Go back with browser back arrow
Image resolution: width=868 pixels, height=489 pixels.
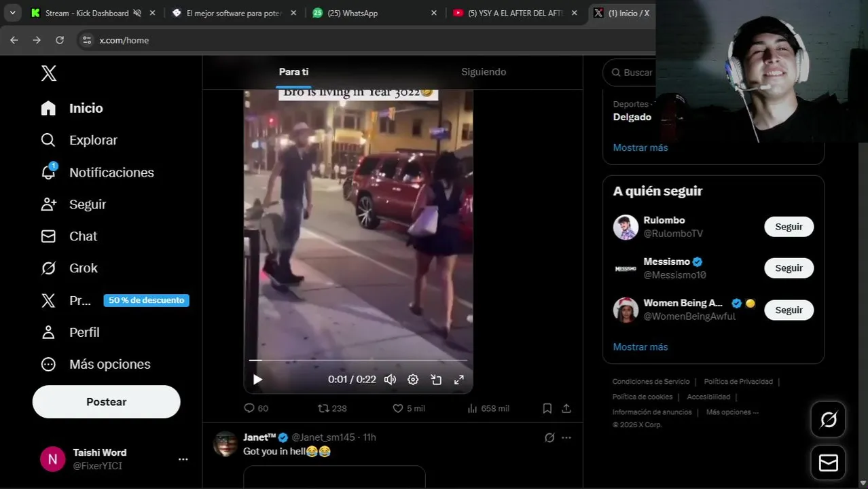pyautogui.click(x=14, y=40)
